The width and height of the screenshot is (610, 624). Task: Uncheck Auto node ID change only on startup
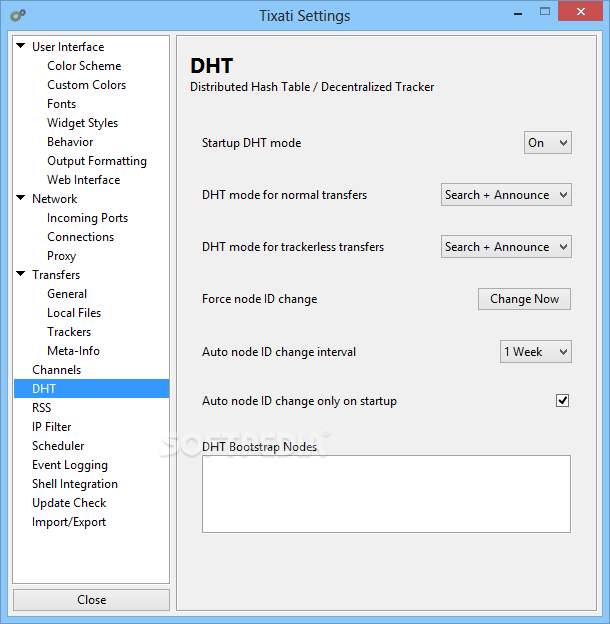(562, 400)
